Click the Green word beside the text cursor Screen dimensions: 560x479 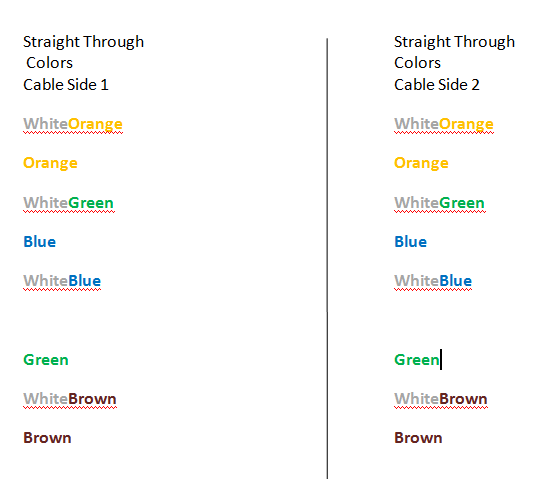(x=417, y=360)
